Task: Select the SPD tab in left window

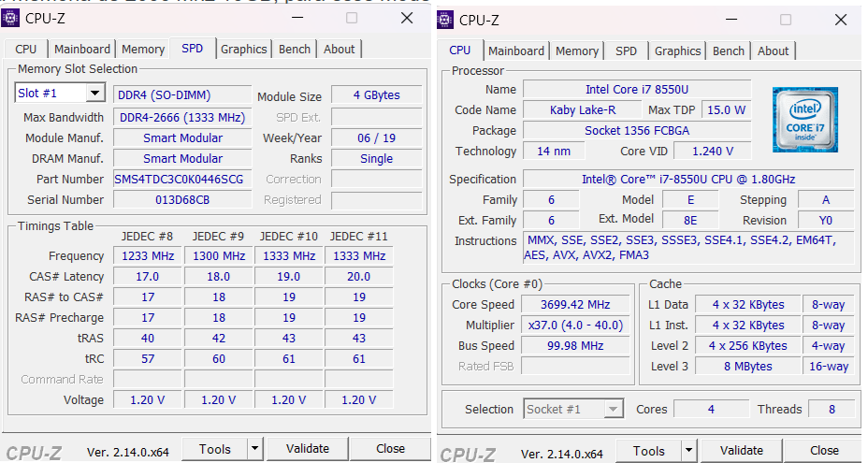Action: point(192,49)
